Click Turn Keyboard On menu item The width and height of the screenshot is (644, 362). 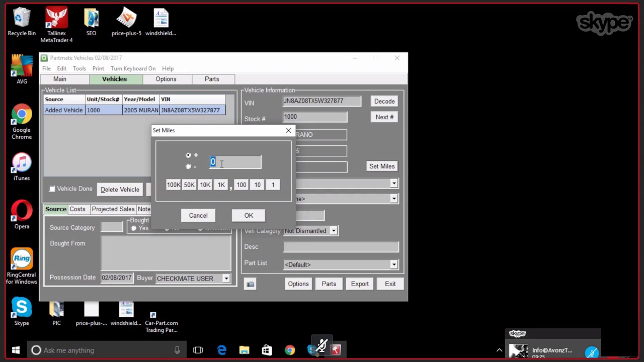(133, 68)
